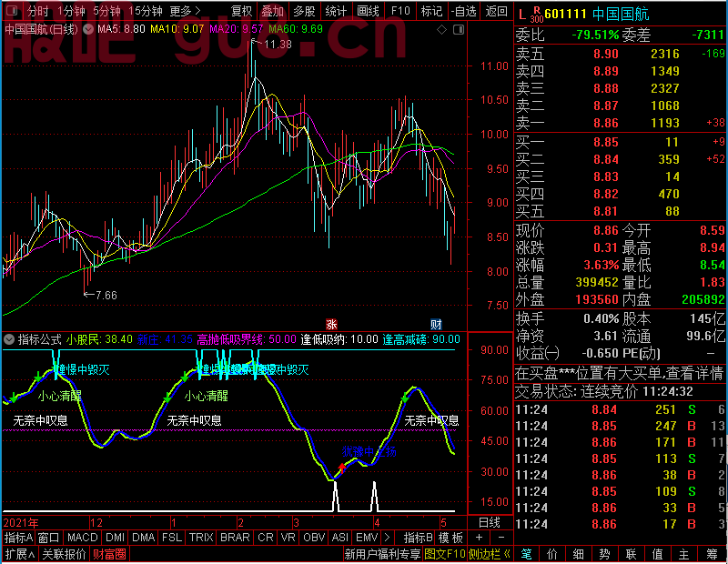Expand the 指标公式 indicator dropdown arrow

pyautogui.click(x=9, y=340)
